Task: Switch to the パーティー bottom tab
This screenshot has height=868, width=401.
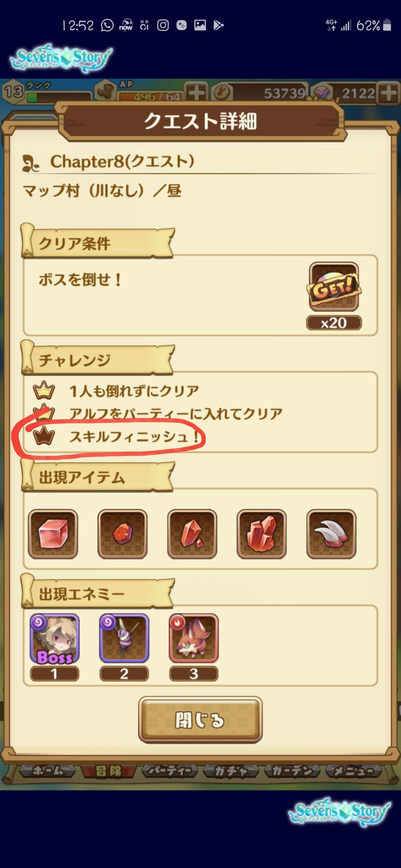Action: click(x=169, y=772)
